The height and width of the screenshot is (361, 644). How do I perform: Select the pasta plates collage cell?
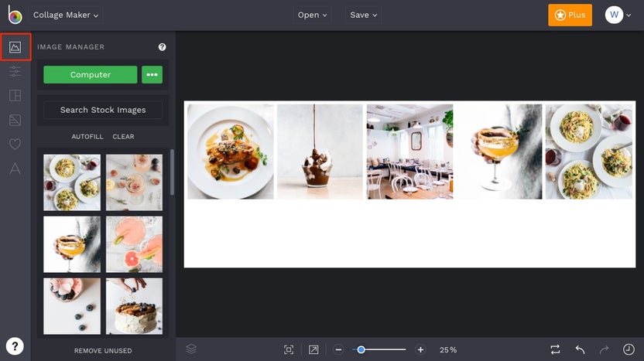pyautogui.click(x=589, y=152)
